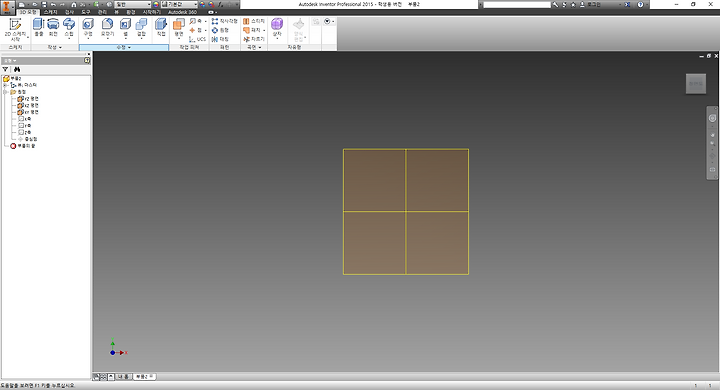The height and width of the screenshot is (390, 720).
Task: Switch to the 환경 ribbon tab
Action: (x=131, y=12)
